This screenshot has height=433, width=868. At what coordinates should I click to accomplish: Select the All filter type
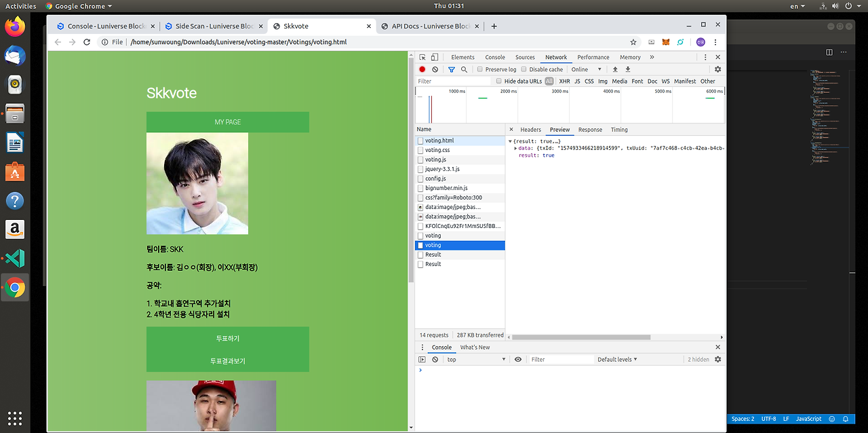coord(549,81)
